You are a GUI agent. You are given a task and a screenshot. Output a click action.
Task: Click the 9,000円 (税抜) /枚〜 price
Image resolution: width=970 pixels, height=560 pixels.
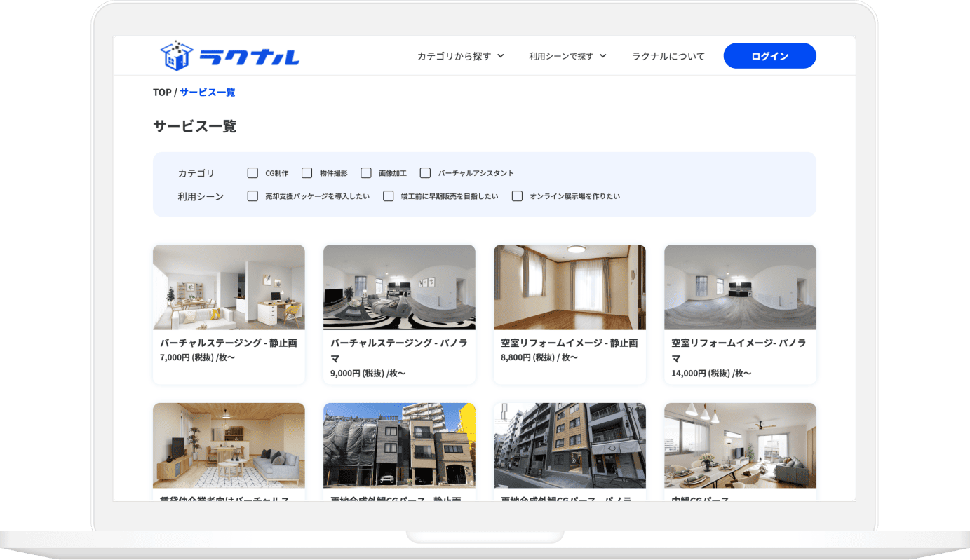[368, 373]
